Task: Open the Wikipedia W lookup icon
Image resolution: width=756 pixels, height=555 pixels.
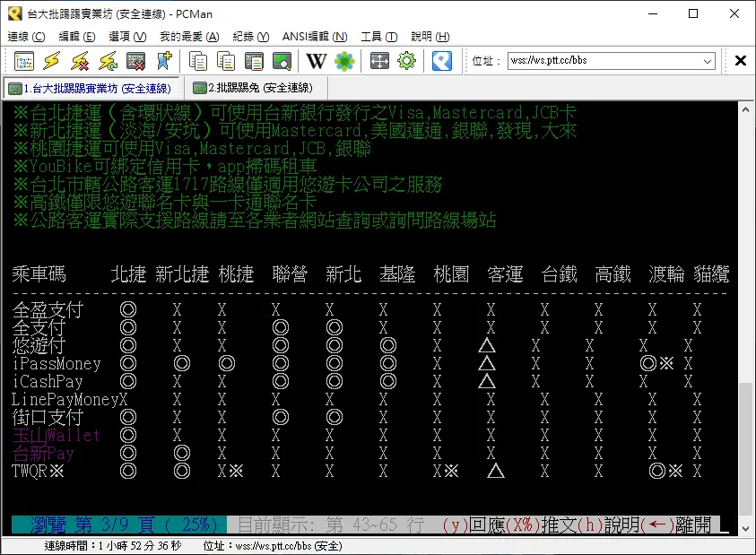Action: coord(316,61)
